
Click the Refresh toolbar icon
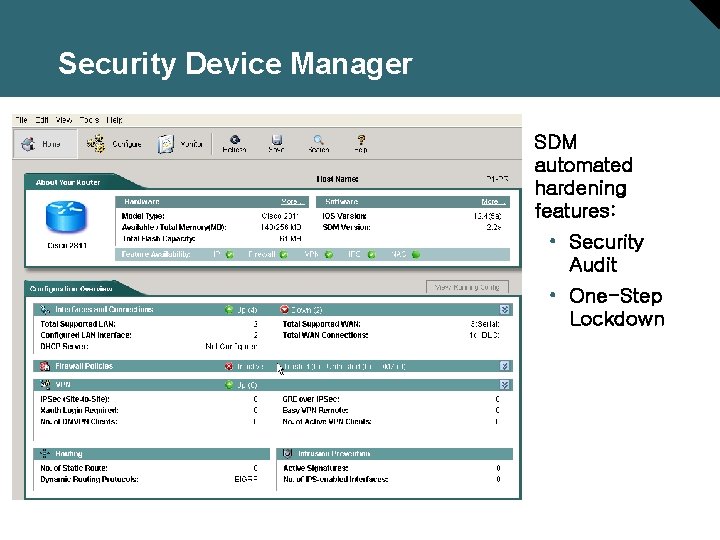[235, 140]
